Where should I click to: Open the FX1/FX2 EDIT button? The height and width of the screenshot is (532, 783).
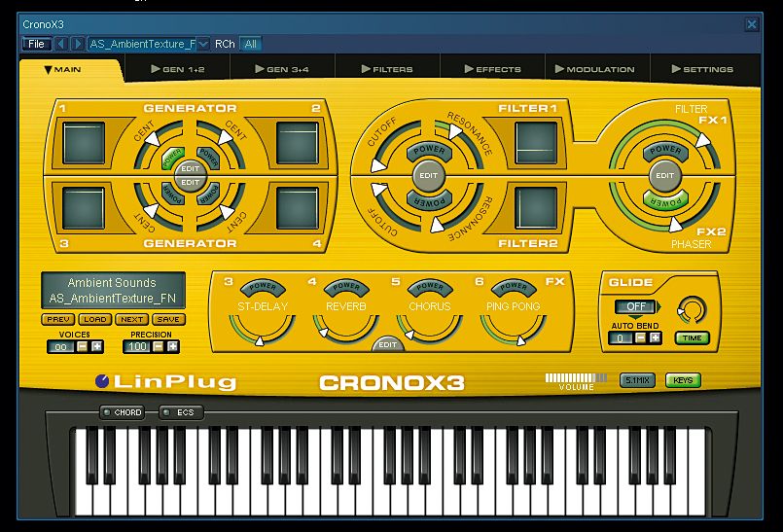tap(664, 175)
